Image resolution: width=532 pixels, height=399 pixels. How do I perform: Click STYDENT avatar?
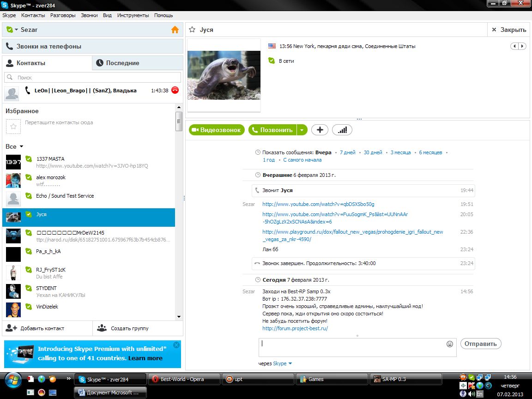tap(13, 291)
